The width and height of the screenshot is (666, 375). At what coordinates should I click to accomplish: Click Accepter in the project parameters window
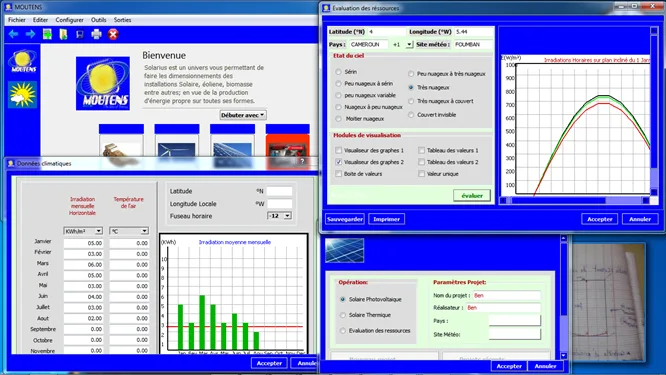[509, 366]
